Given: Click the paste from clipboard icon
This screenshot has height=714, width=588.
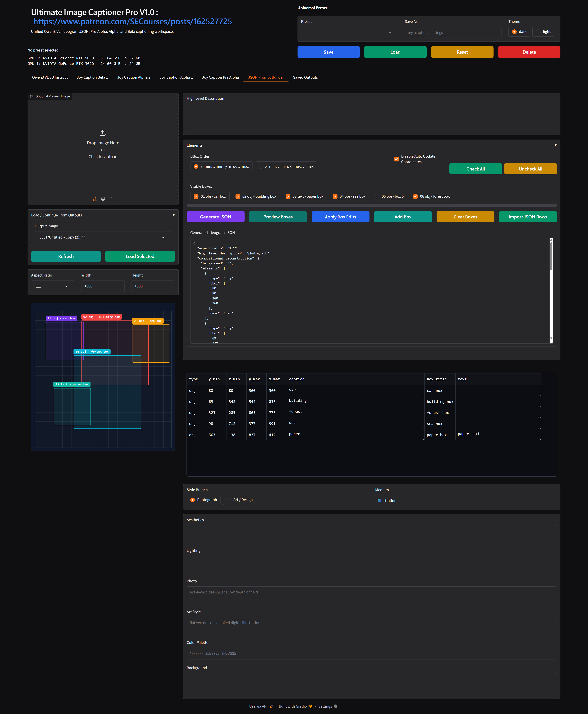Looking at the screenshot, I should coord(110,199).
